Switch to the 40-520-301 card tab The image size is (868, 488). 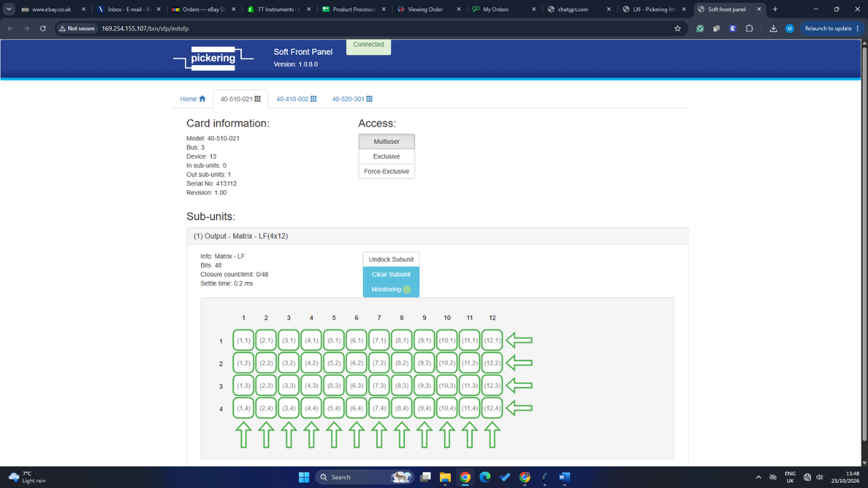click(x=352, y=99)
